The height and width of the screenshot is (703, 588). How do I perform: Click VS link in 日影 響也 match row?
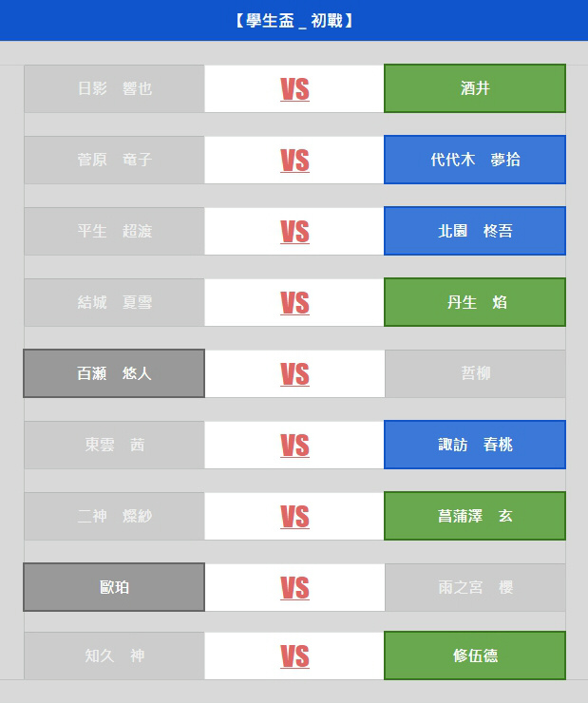294,88
